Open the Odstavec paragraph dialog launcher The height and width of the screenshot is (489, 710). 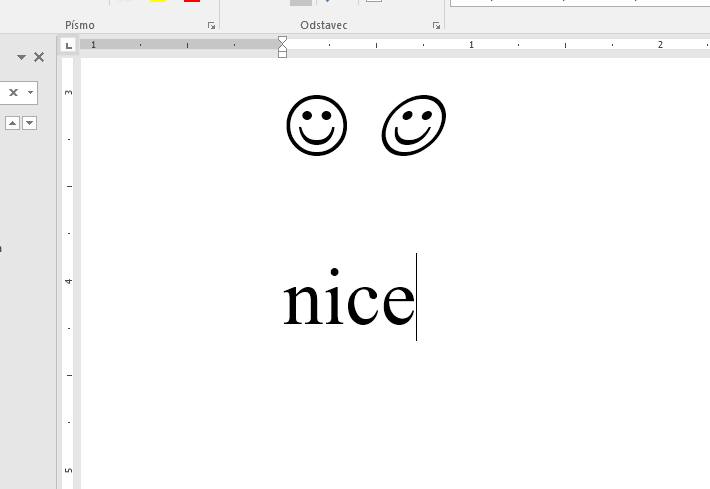pos(437,26)
